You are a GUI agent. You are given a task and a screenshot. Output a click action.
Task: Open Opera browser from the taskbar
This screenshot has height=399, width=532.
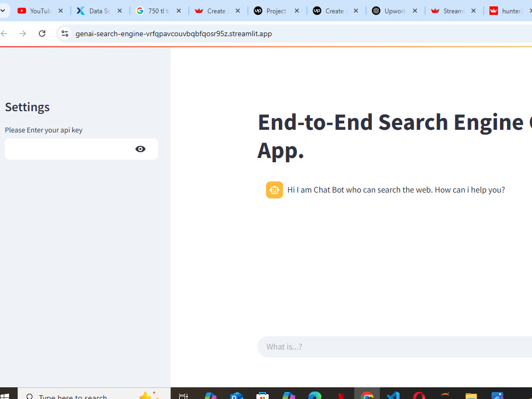(419, 396)
